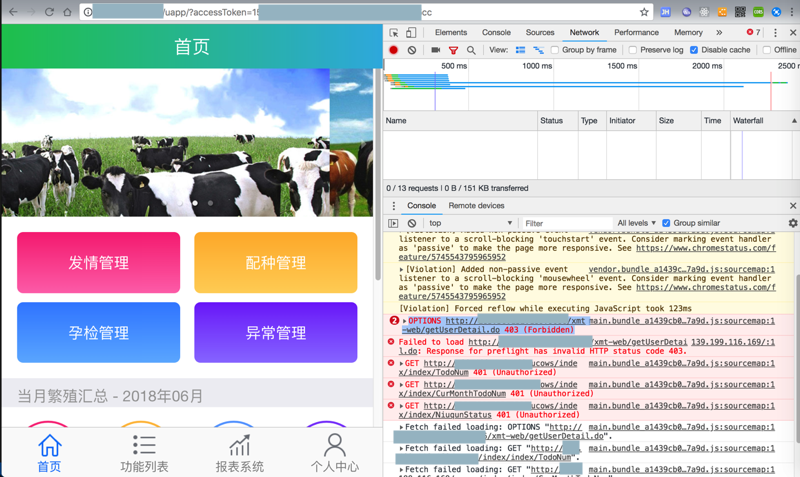Sort by Waterfall column header
Image resolution: width=800 pixels, height=477 pixels.
pos(765,121)
